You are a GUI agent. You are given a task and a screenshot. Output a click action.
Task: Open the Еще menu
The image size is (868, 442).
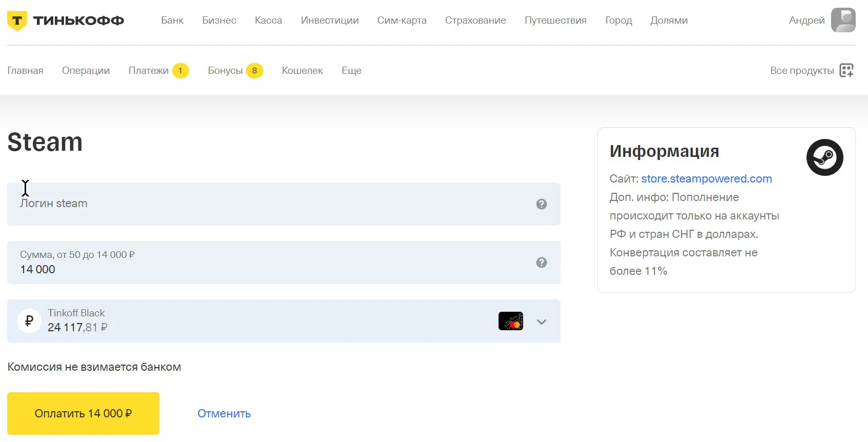(352, 71)
